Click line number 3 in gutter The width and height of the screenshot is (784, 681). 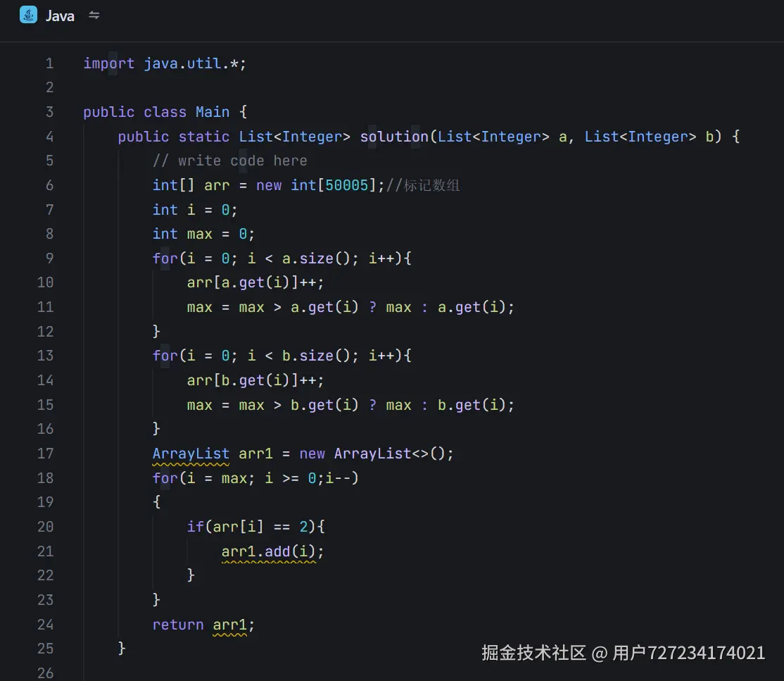click(x=49, y=112)
